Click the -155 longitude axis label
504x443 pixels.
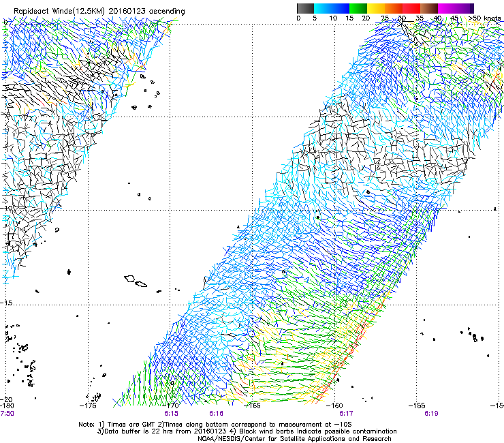[x=417, y=406]
